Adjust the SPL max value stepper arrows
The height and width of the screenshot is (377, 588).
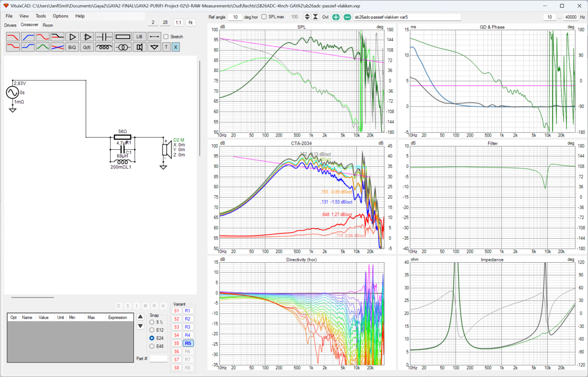point(307,17)
